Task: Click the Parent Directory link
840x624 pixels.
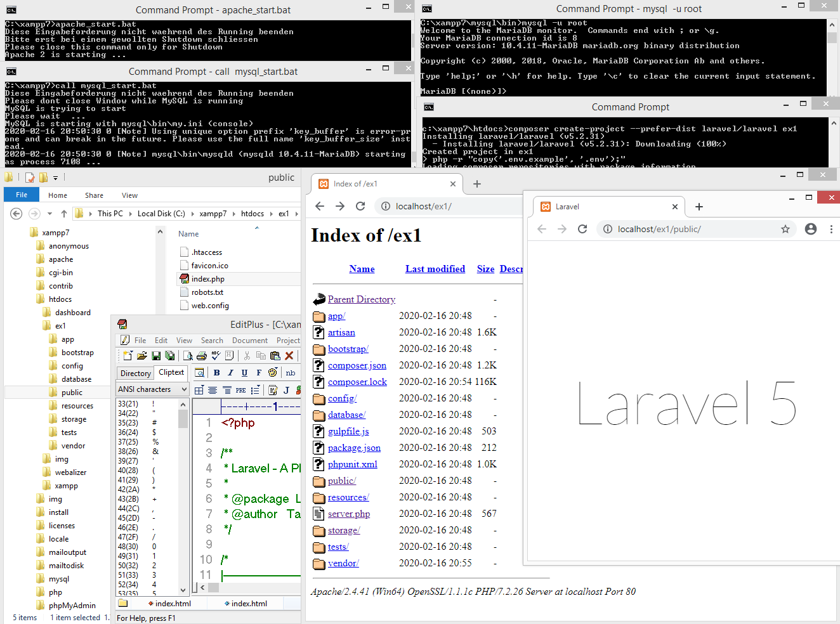Action: coord(361,299)
